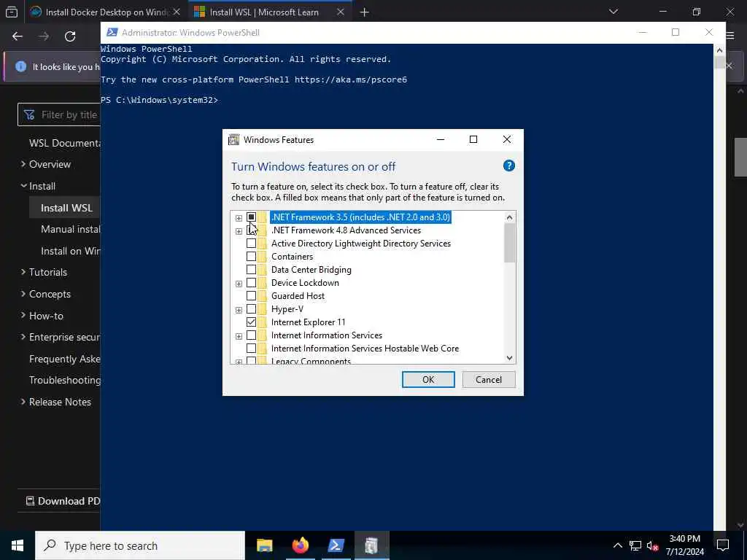The width and height of the screenshot is (747, 560).
Task: Open Firefox from the taskbar
Action: click(x=300, y=545)
